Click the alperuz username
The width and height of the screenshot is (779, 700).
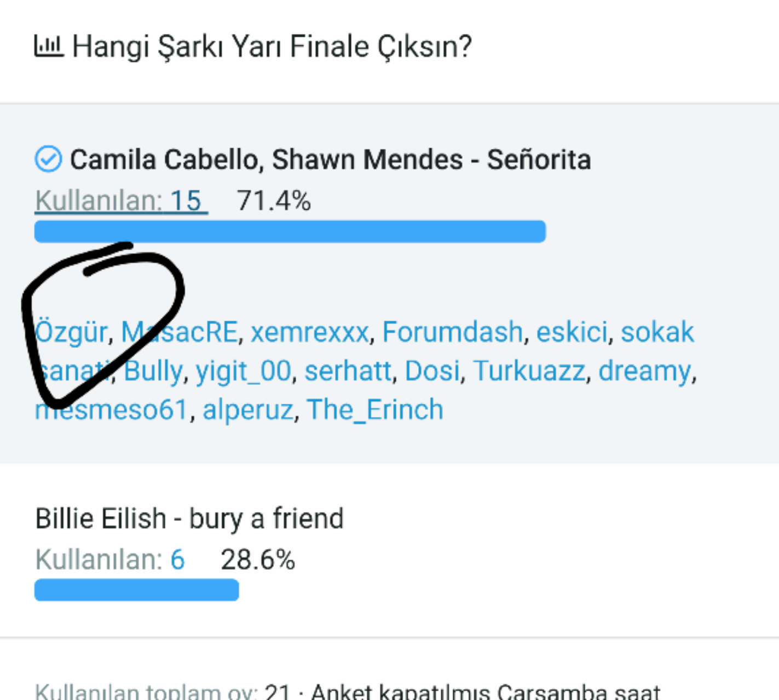[x=248, y=410]
